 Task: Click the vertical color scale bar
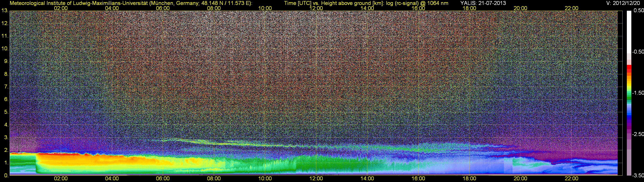click(x=629, y=93)
